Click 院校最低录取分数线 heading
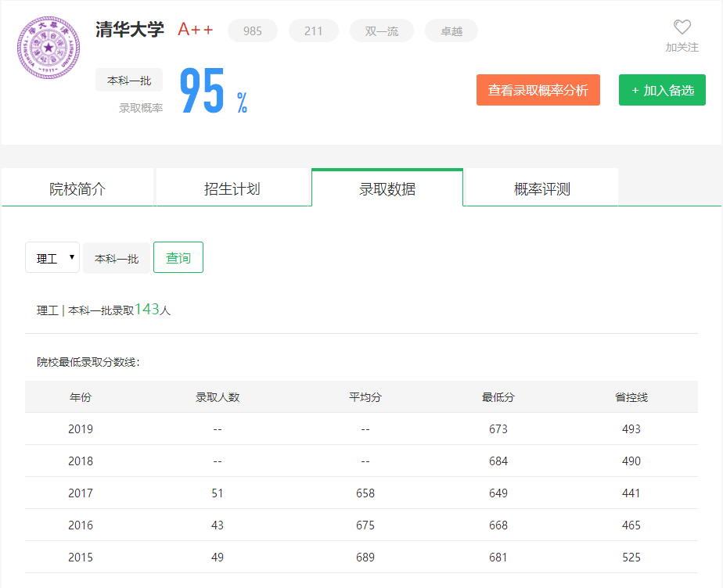This screenshot has width=723, height=588. [88, 362]
